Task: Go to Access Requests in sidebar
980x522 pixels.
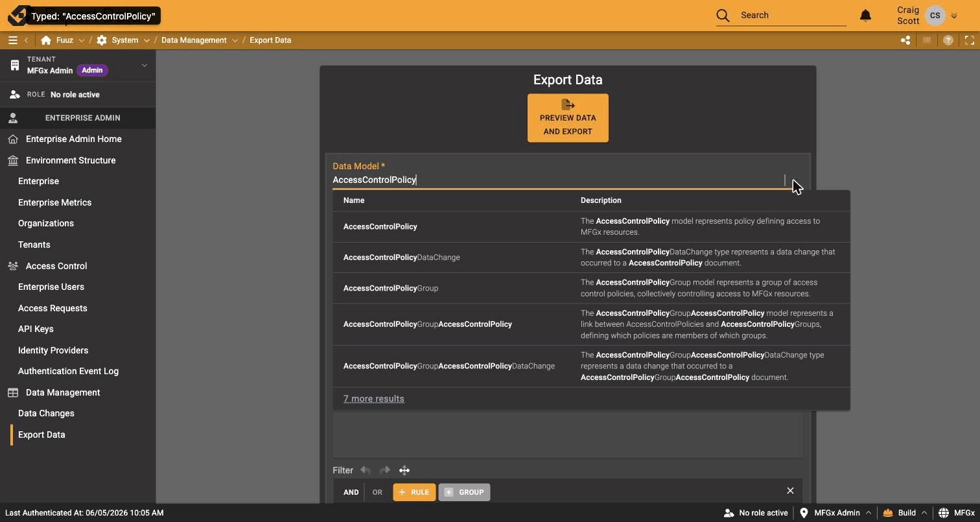Action: click(52, 308)
